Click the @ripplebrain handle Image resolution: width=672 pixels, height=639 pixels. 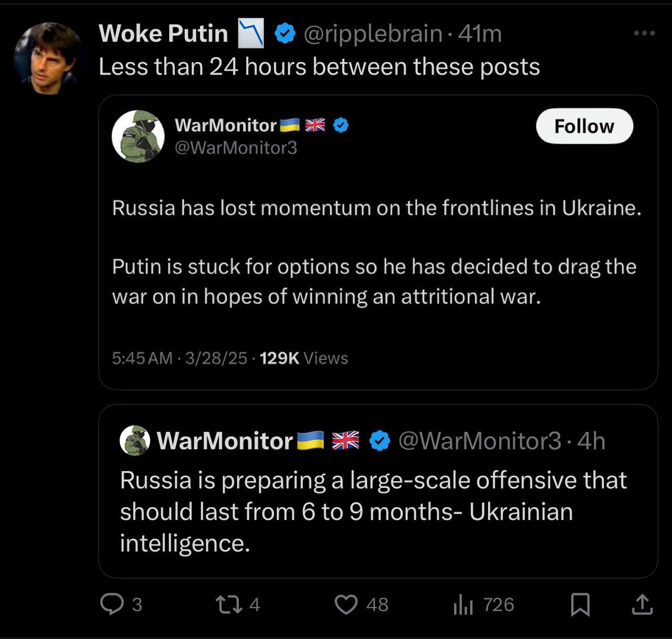(x=373, y=34)
